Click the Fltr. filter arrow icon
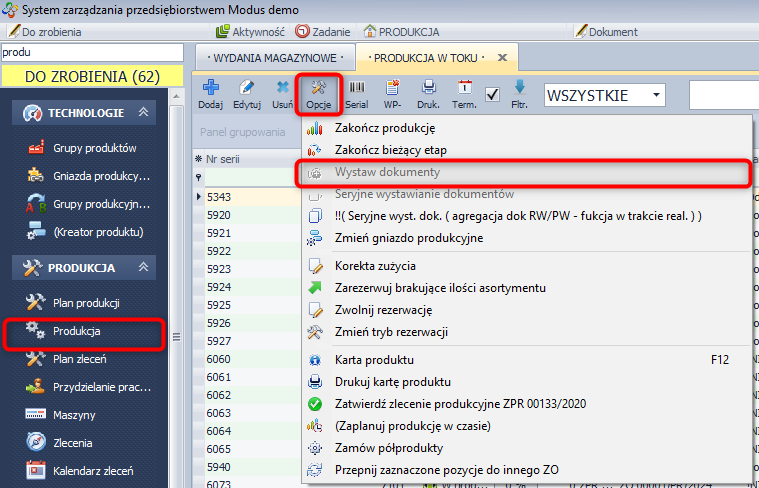This screenshot has height=488, width=759. point(519,94)
